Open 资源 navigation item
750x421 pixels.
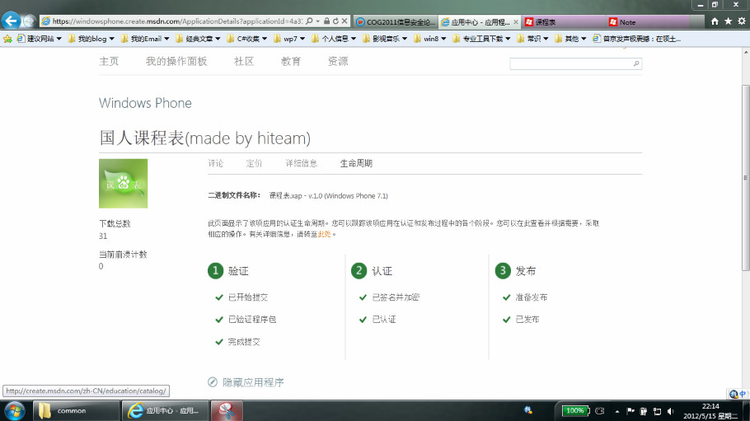click(338, 61)
